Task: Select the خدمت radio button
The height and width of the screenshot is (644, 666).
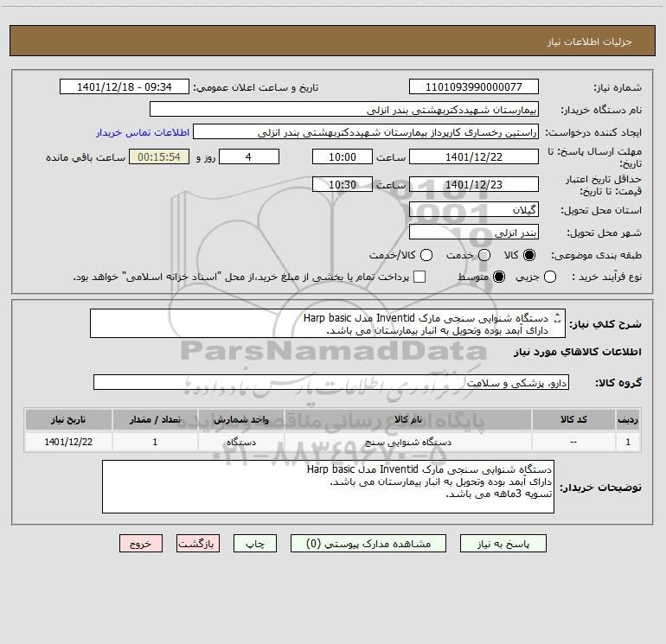Action: click(484, 255)
